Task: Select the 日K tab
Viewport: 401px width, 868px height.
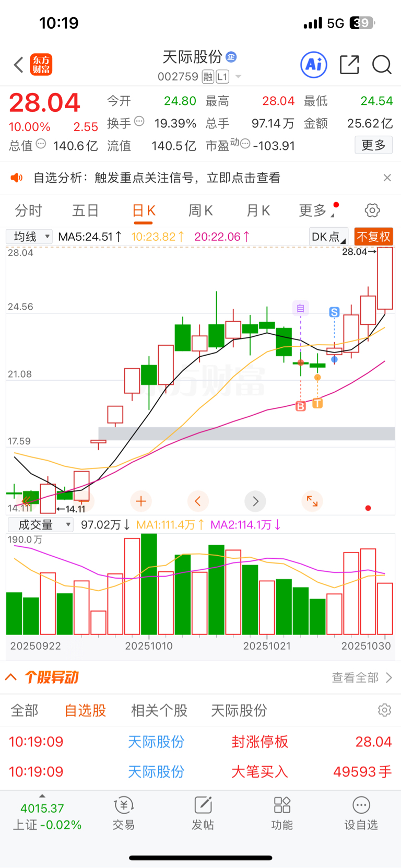Action: [144, 210]
